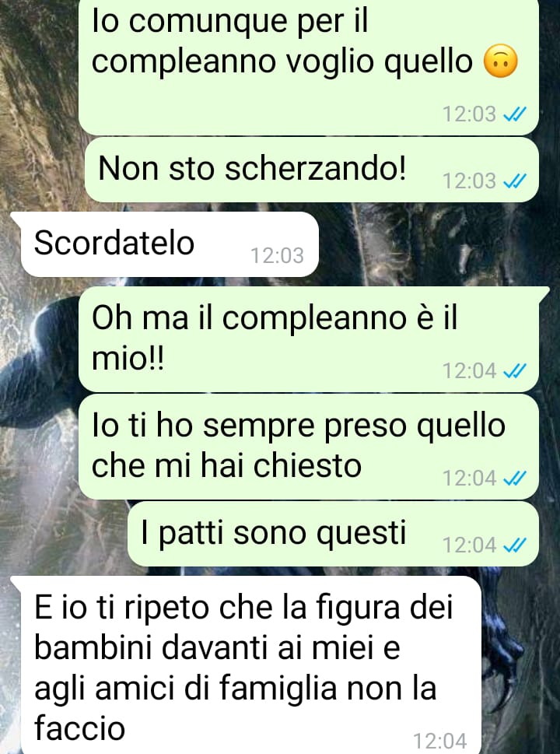Tap 12:04 timestamp on 'I patti sono questi'
Image resolution: width=560 pixels, height=754 pixels.
pos(469,545)
